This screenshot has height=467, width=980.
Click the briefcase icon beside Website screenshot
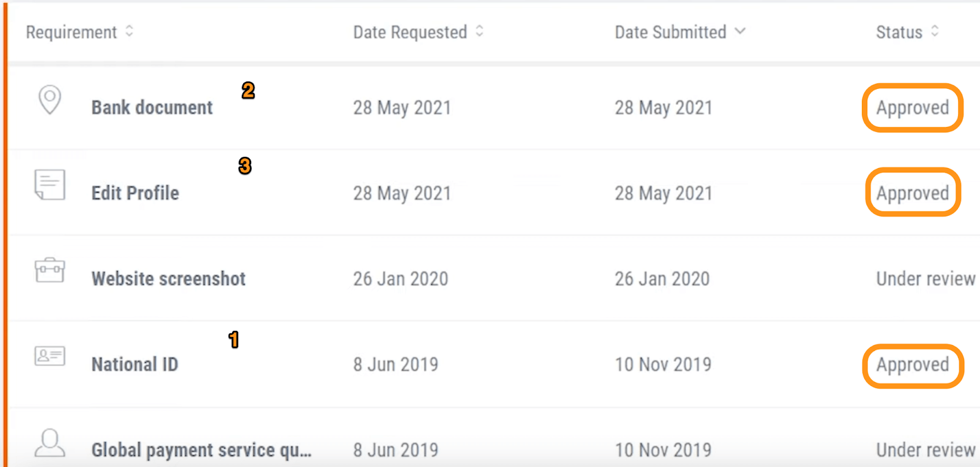click(x=50, y=270)
